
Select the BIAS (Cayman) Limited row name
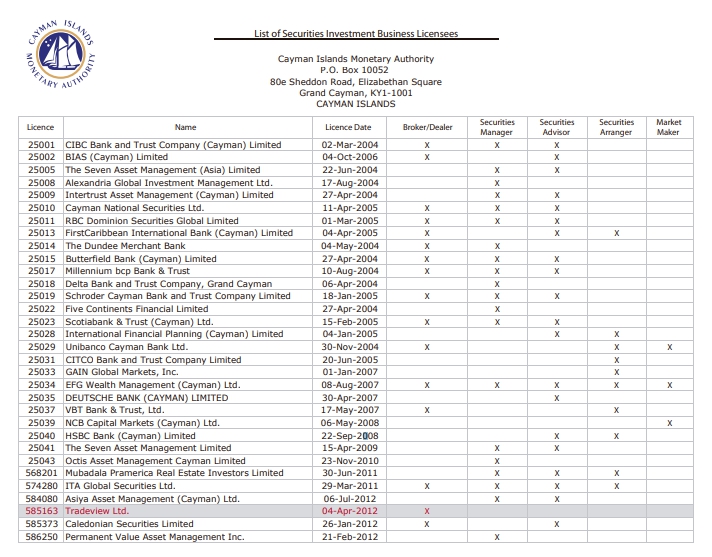pos(117,157)
